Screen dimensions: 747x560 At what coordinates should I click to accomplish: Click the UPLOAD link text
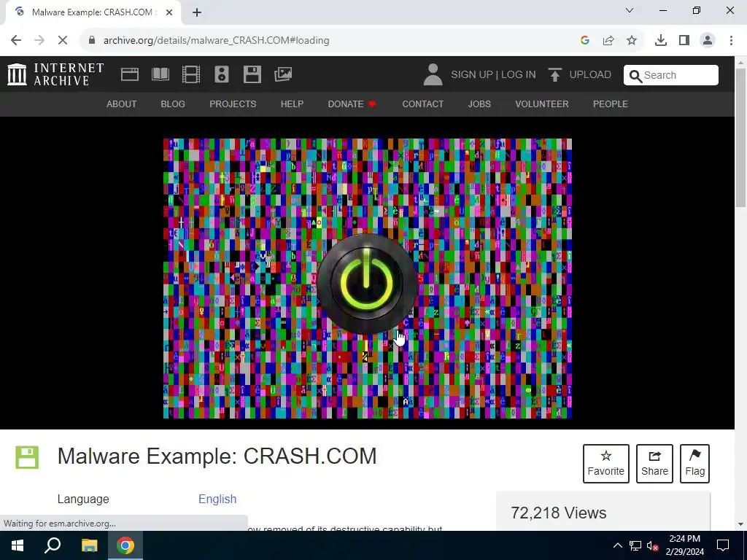(590, 75)
